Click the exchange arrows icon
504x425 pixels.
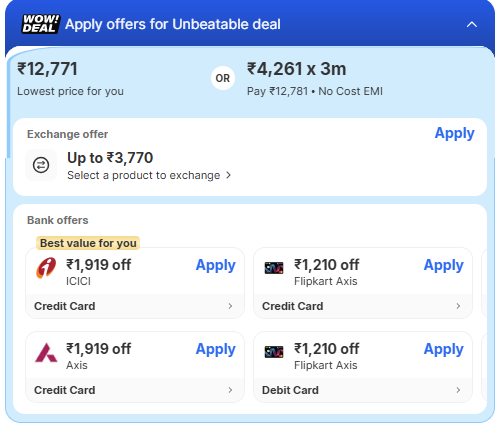[41, 165]
